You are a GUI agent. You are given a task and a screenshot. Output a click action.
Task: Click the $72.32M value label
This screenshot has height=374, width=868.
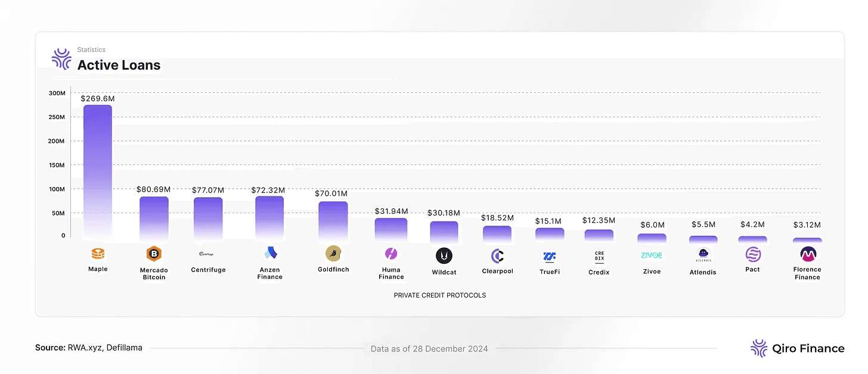click(268, 190)
